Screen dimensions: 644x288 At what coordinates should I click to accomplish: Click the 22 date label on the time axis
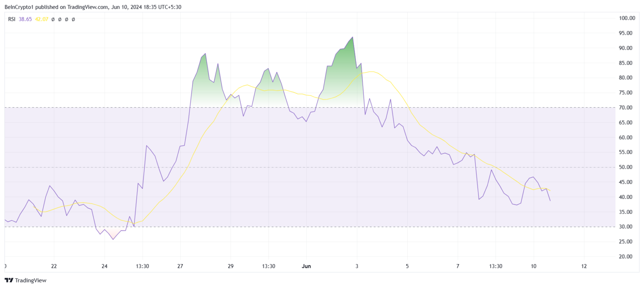54,266
